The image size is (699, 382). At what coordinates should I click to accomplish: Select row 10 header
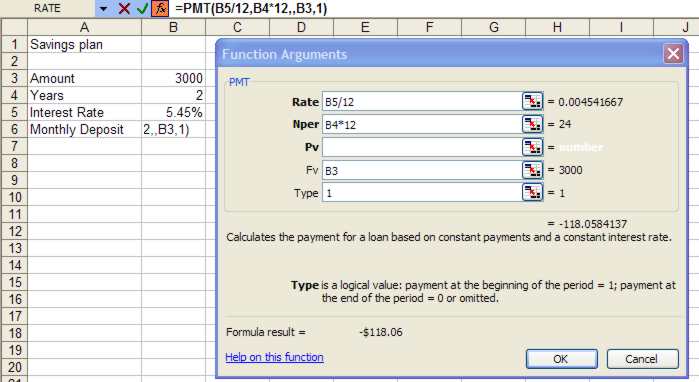point(14,197)
